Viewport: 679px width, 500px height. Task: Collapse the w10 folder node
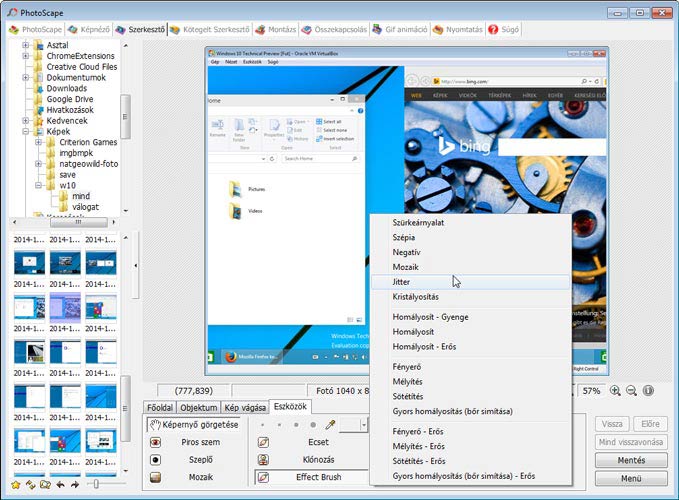pyautogui.click(x=37, y=185)
